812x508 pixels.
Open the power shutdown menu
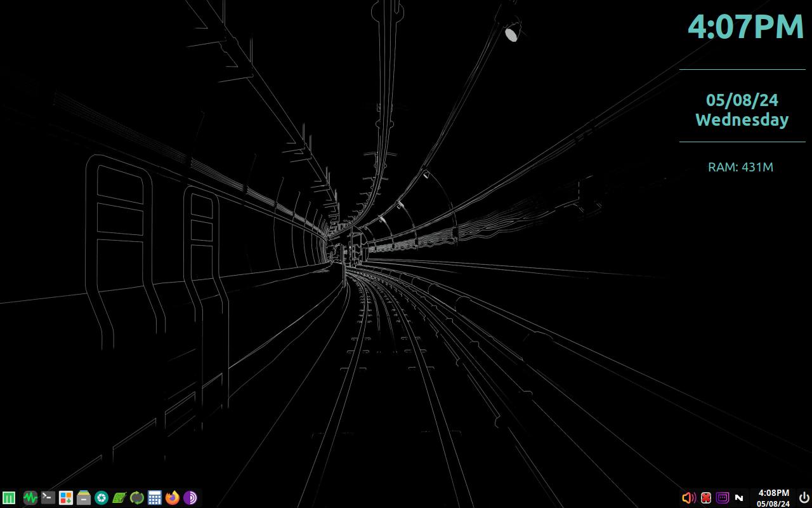(804, 498)
